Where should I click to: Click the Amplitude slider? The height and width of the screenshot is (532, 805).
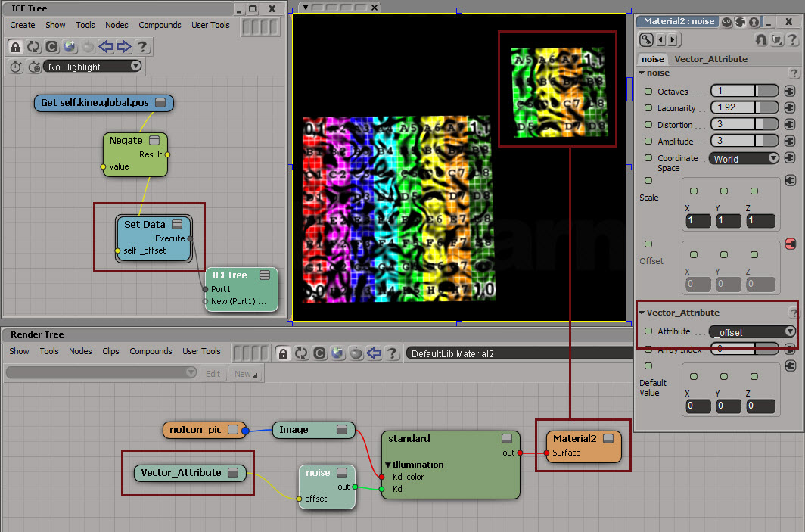point(744,141)
